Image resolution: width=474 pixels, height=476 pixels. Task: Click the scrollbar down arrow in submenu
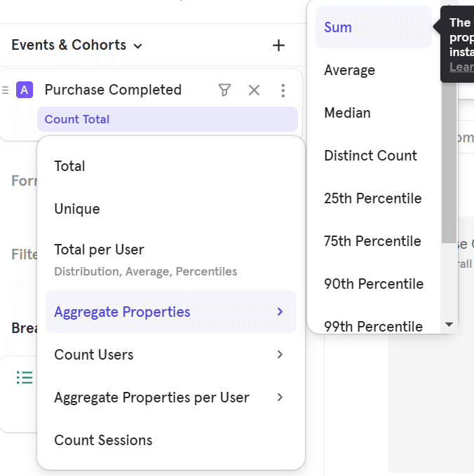(449, 325)
